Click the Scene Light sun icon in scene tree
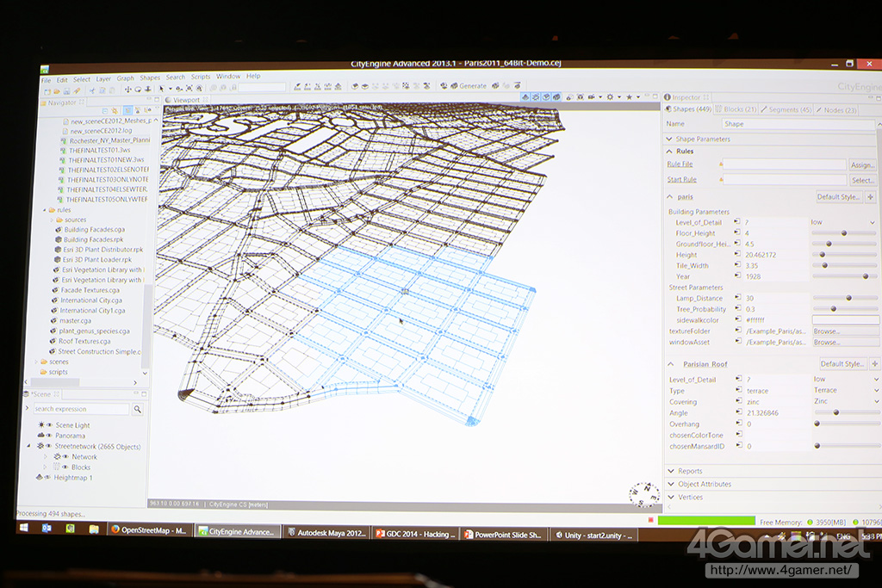 click(x=40, y=425)
